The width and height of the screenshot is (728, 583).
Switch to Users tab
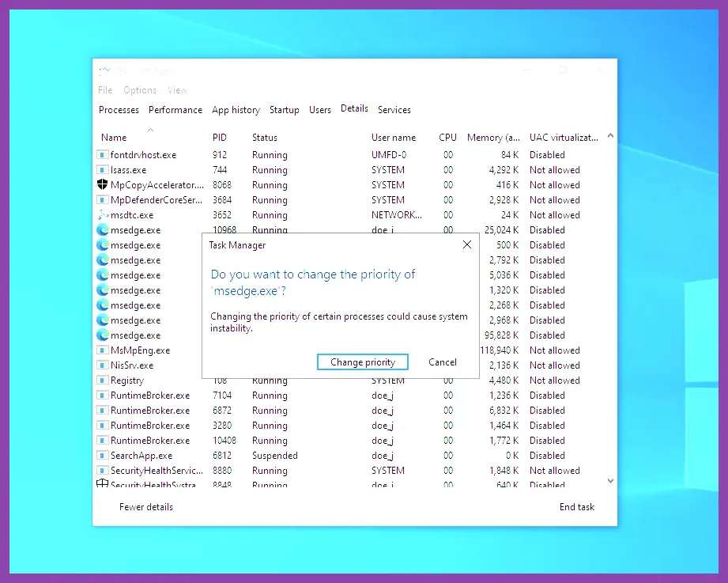(x=320, y=110)
